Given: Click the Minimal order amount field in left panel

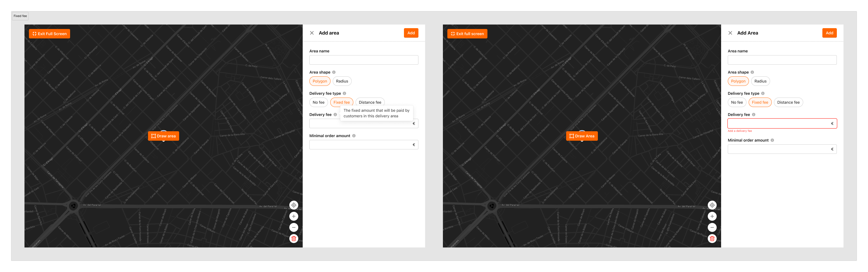Looking at the screenshot, I should click(x=361, y=145).
